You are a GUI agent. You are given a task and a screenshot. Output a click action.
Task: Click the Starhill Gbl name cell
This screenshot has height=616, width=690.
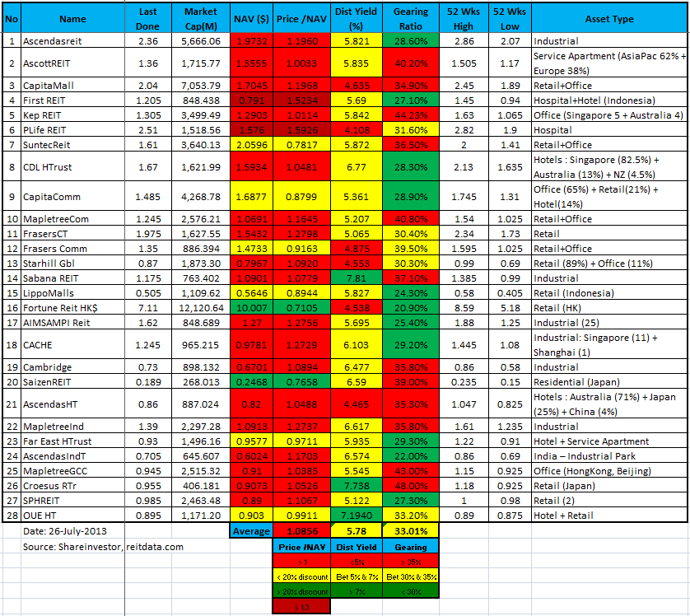[x=72, y=264]
